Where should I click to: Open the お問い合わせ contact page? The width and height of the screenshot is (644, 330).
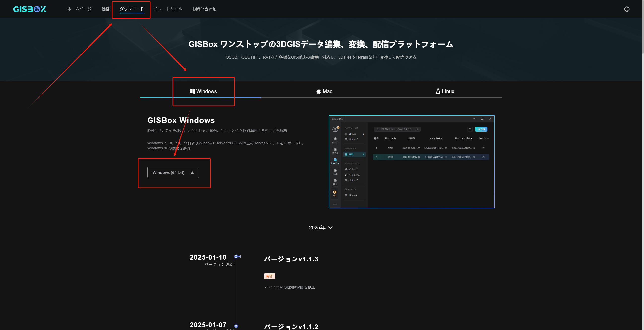204,9
